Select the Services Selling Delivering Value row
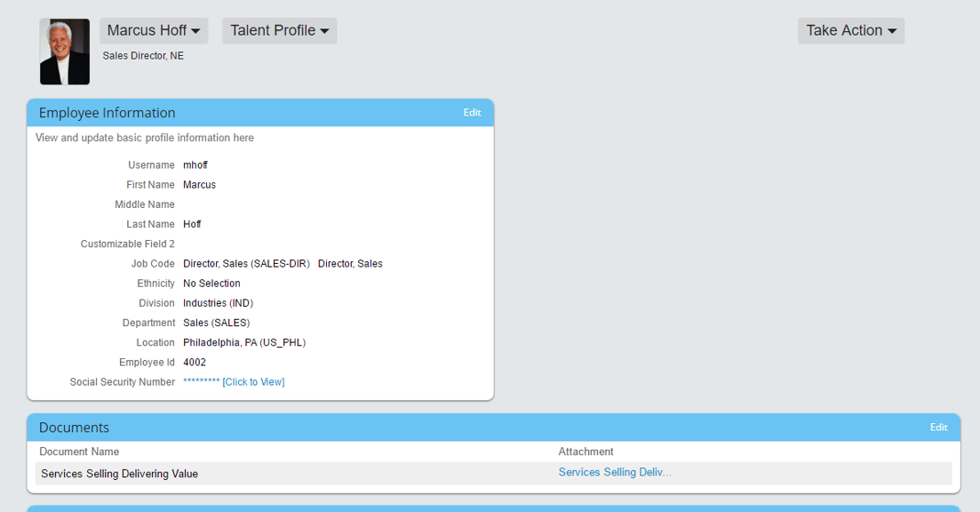This screenshot has height=512, width=980. point(119,474)
